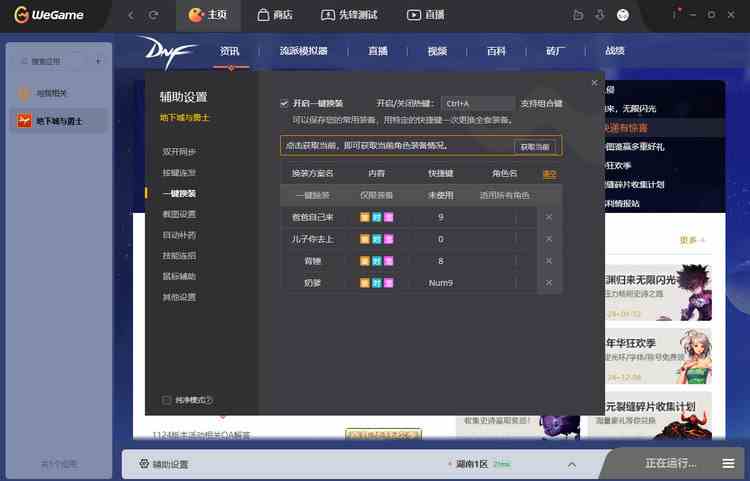
Task: Open 按键连发 settings section
Action: pos(179,173)
